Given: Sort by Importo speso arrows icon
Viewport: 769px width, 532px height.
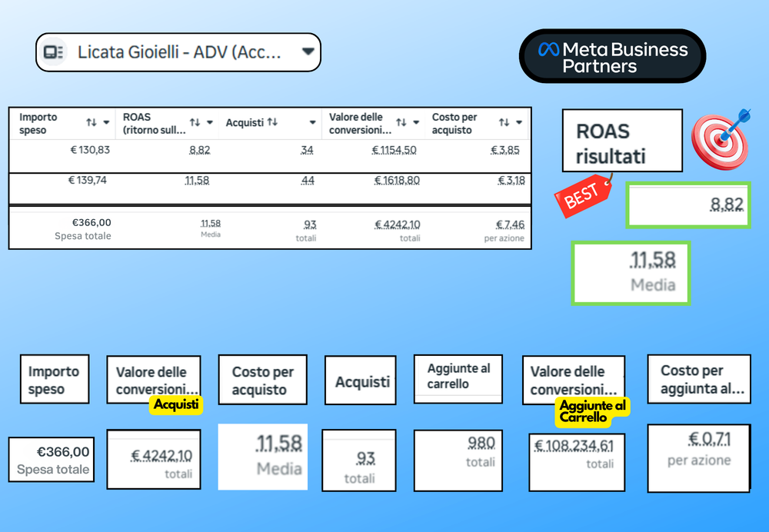Looking at the screenshot, I should pos(92,122).
